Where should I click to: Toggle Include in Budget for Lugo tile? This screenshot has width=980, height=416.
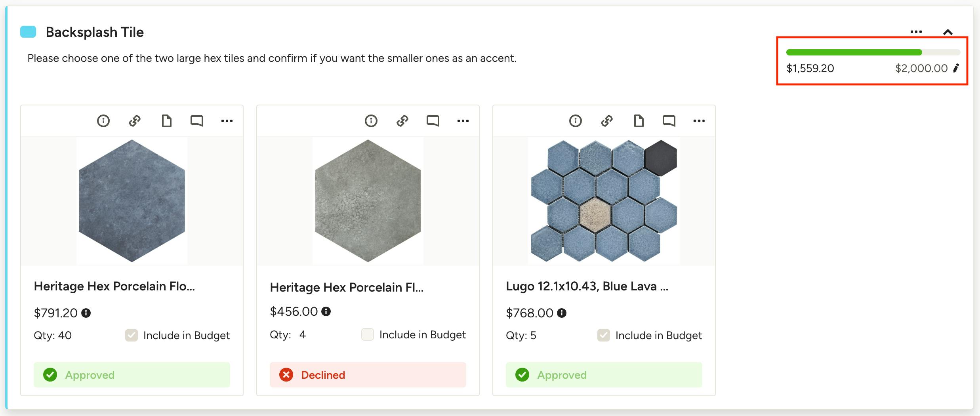[604, 335]
